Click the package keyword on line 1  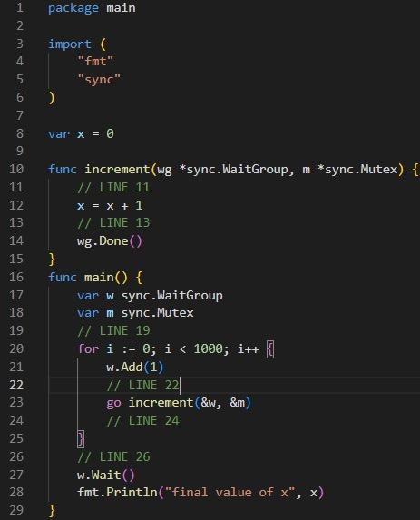73,8
